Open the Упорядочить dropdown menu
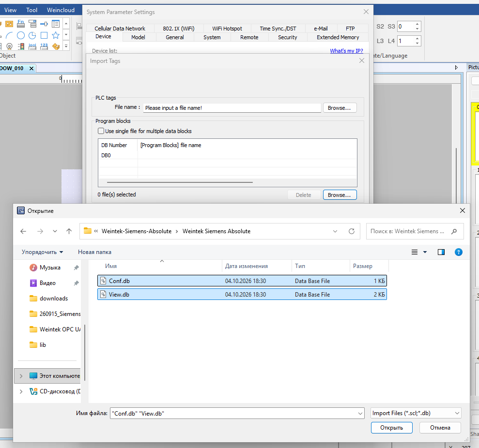The width and height of the screenshot is (479, 448). (42, 252)
